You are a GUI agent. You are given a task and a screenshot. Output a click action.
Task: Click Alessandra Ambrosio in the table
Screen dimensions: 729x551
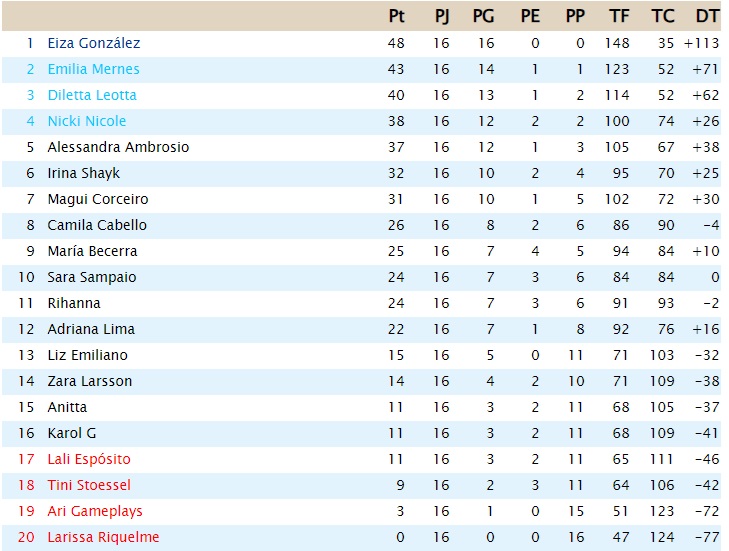point(118,147)
